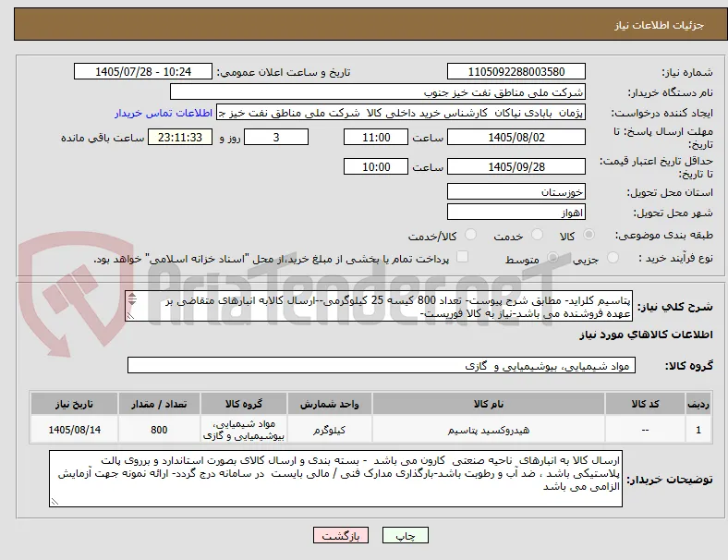This screenshot has height=560, width=728.
Task: Click the up/down spinner in description box
Action: [132, 299]
